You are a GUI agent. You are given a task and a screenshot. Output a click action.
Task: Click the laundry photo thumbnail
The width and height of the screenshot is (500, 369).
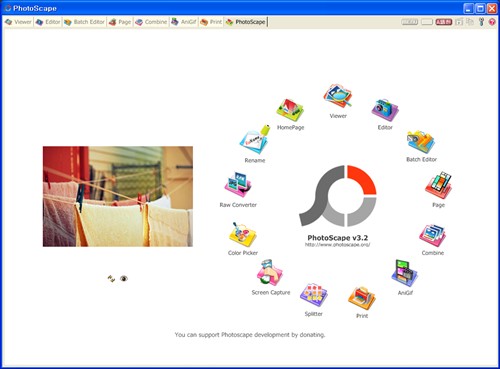click(118, 196)
